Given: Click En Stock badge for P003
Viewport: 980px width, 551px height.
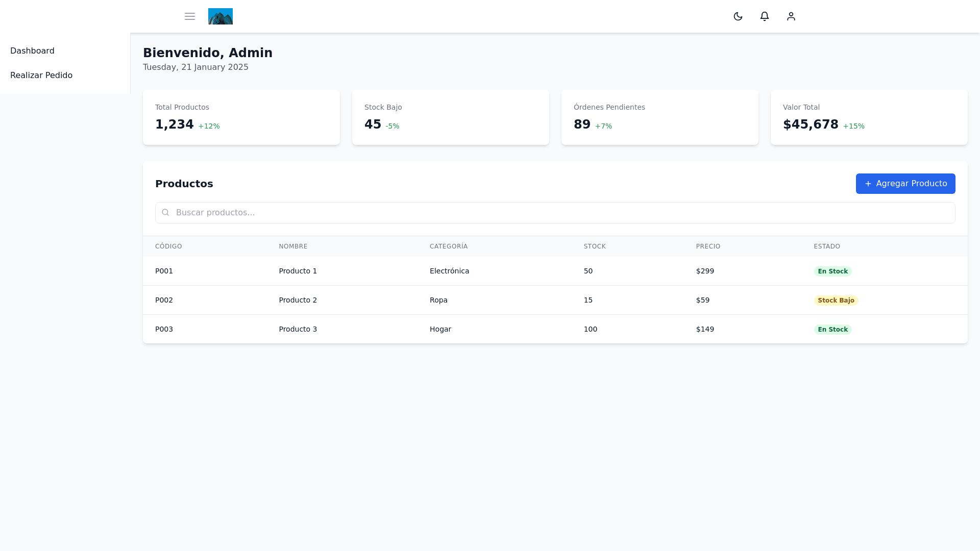Looking at the screenshot, I should [832, 330].
